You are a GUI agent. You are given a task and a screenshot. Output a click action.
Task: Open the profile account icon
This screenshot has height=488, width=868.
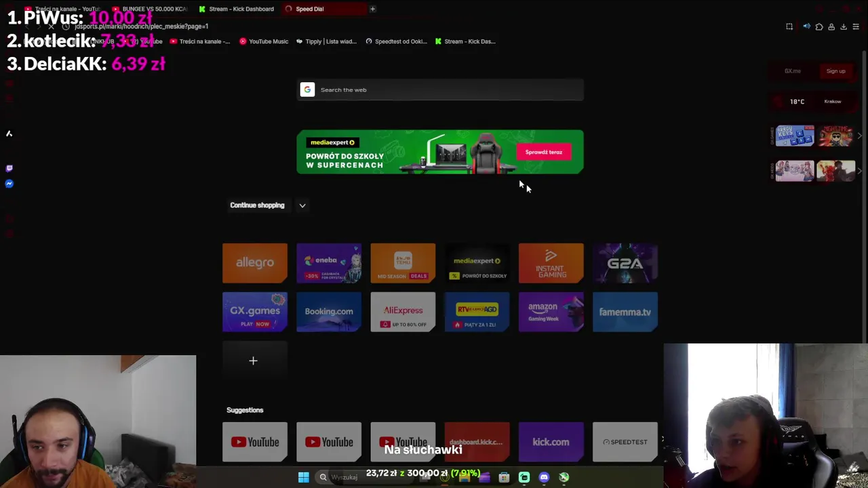[831, 26]
